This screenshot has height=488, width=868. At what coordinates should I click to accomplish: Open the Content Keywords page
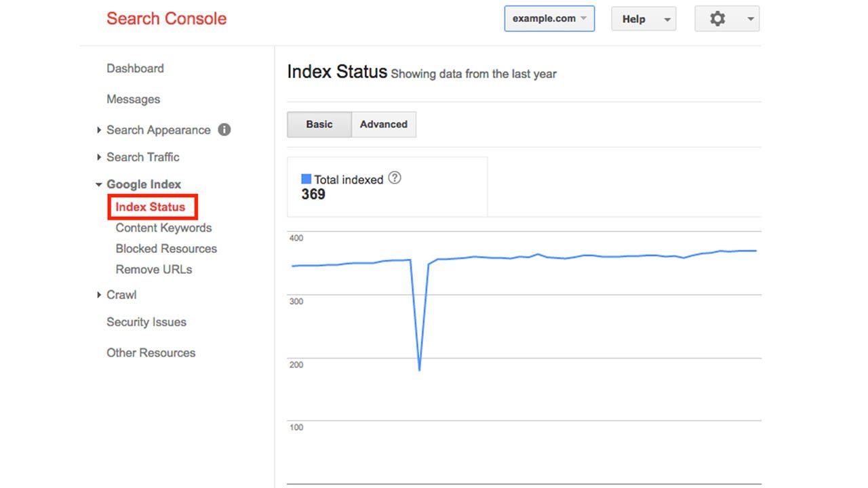click(162, 228)
